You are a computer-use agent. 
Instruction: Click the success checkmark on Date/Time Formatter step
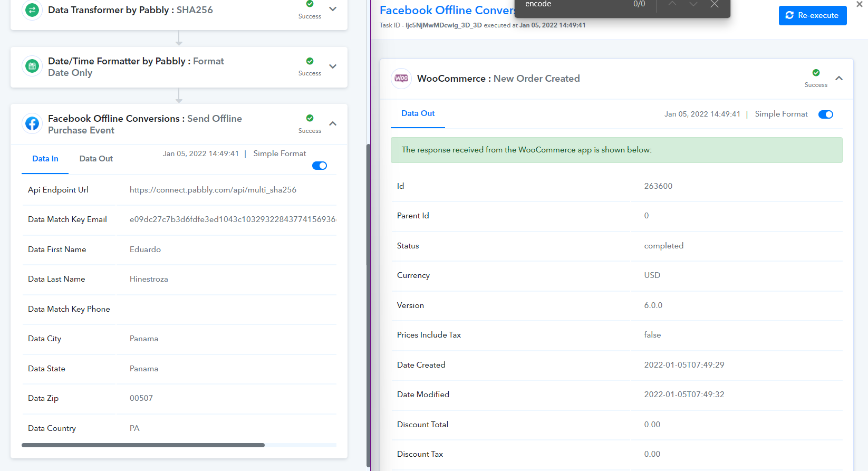(x=310, y=61)
